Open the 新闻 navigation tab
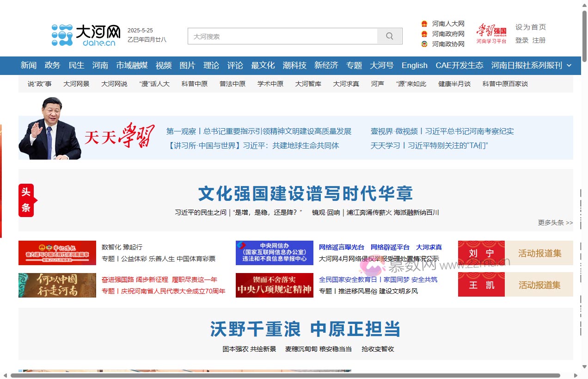588x379 pixels. coord(28,65)
